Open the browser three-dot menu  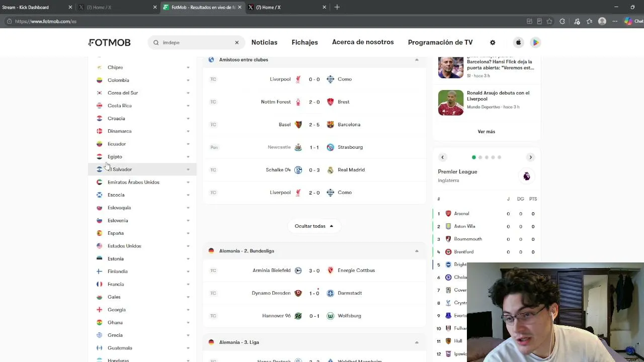click(x=615, y=21)
